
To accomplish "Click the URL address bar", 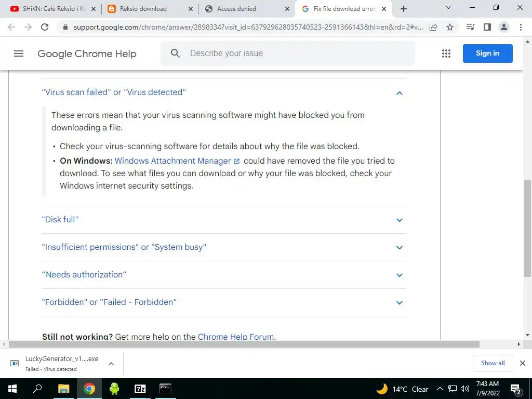I will [x=248, y=27].
